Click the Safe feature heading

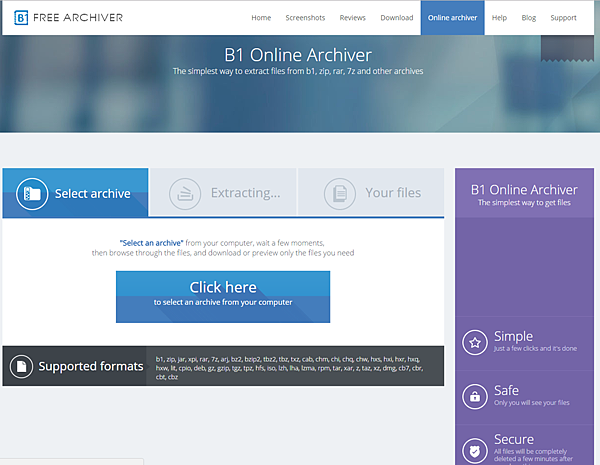pos(506,390)
